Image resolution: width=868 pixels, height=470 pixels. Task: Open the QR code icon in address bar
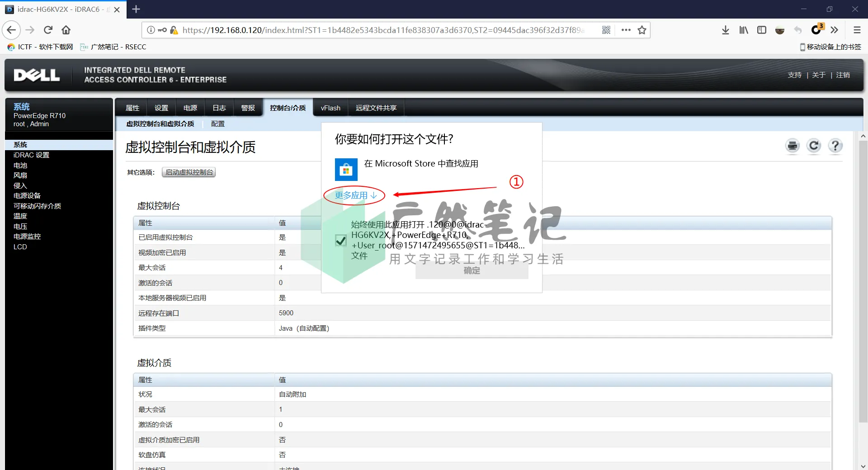pyautogui.click(x=606, y=30)
